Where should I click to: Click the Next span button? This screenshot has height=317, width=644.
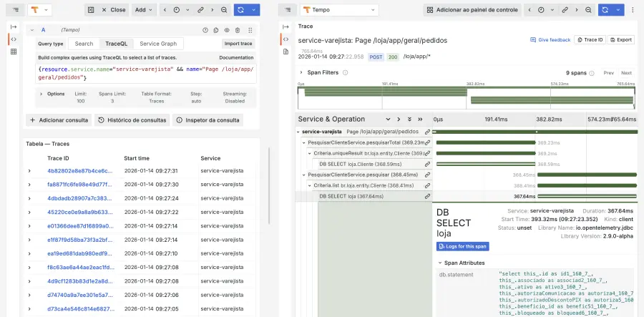tap(626, 73)
